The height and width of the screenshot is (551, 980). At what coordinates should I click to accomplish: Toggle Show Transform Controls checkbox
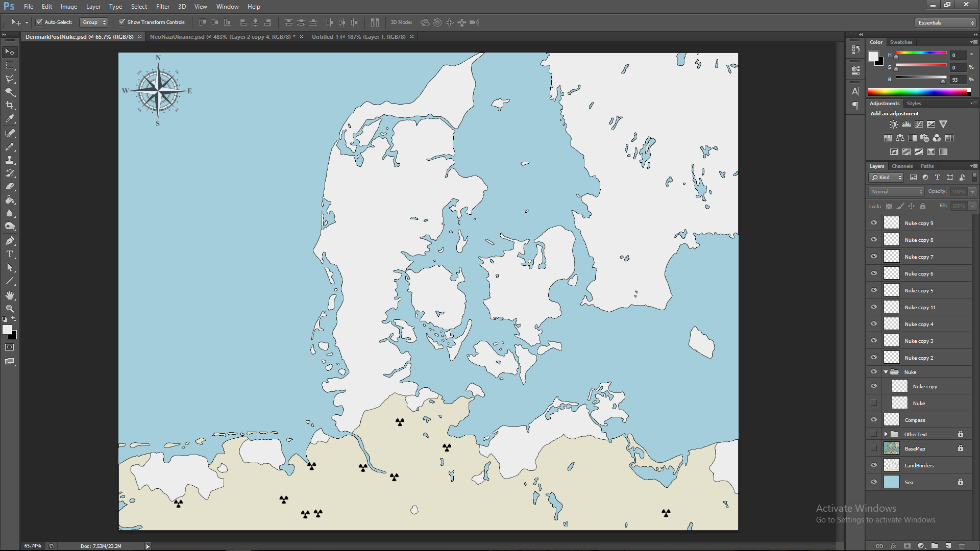tap(121, 22)
